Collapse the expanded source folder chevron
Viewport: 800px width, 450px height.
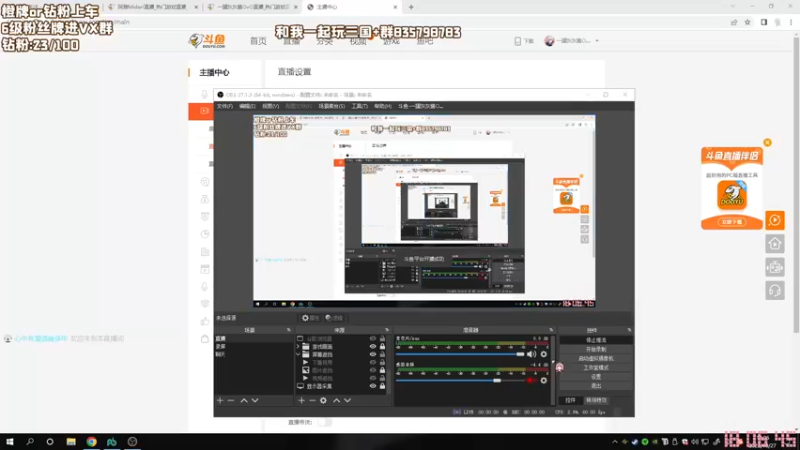tap(298, 354)
